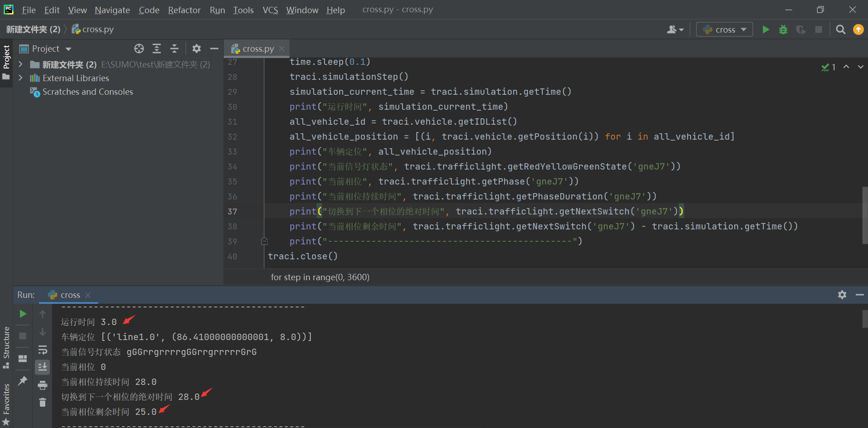Image resolution: width=868 pixels, height=428 pixels.
Task: Open the inspections widget checkmark
Action: [829, 67]
